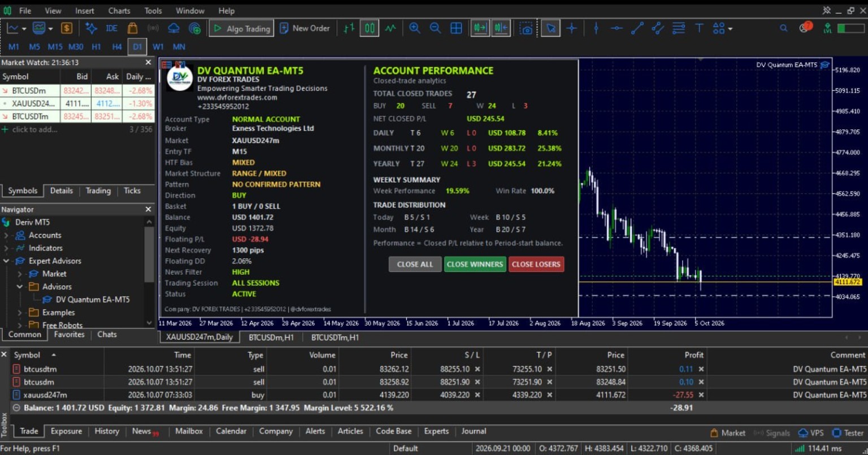This screenshot has width=868, height=455.
Task: Select the text label tool
Action: click(x=699, y=28)
